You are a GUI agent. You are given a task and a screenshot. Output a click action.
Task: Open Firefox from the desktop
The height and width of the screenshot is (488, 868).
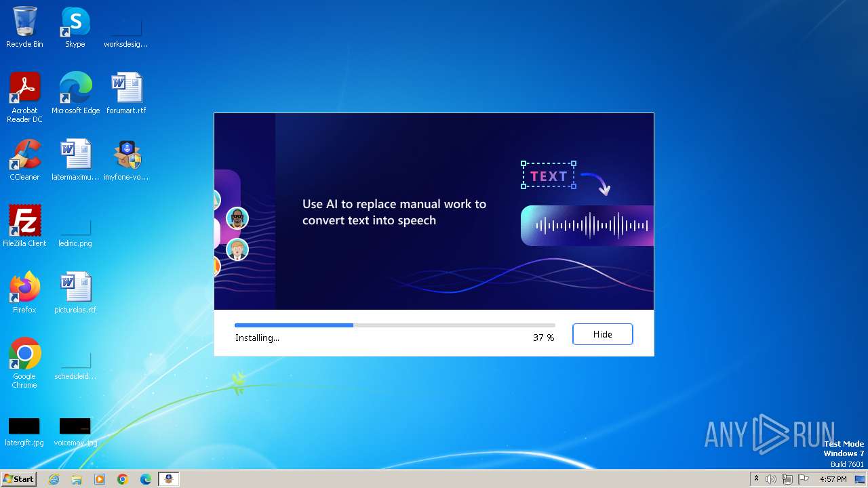coord(24,293)
